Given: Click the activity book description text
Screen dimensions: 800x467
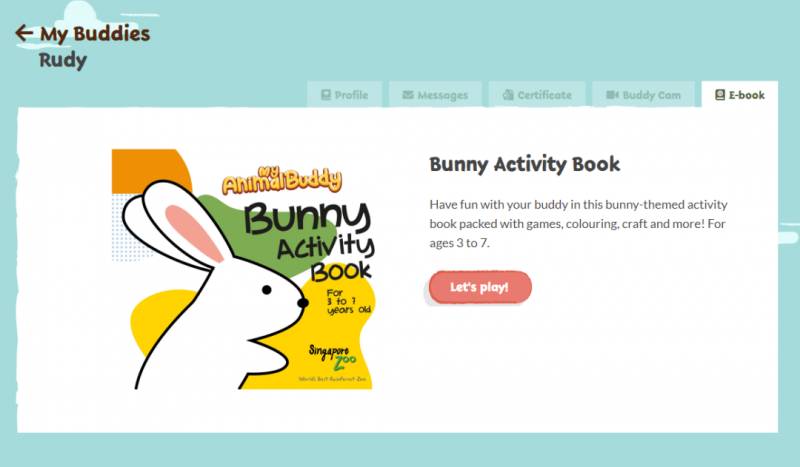Looking at the screenshot, I should pyautogui.click(x=578, y=224).
